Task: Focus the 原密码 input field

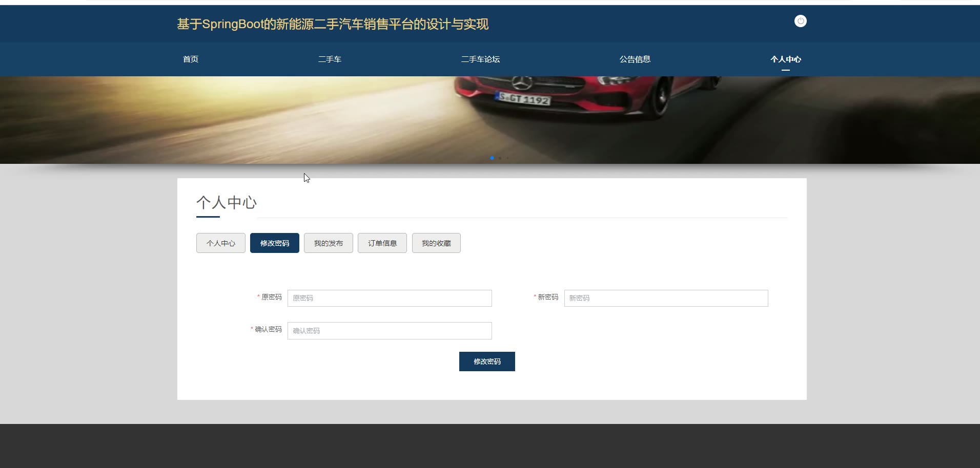Action: 390,298
